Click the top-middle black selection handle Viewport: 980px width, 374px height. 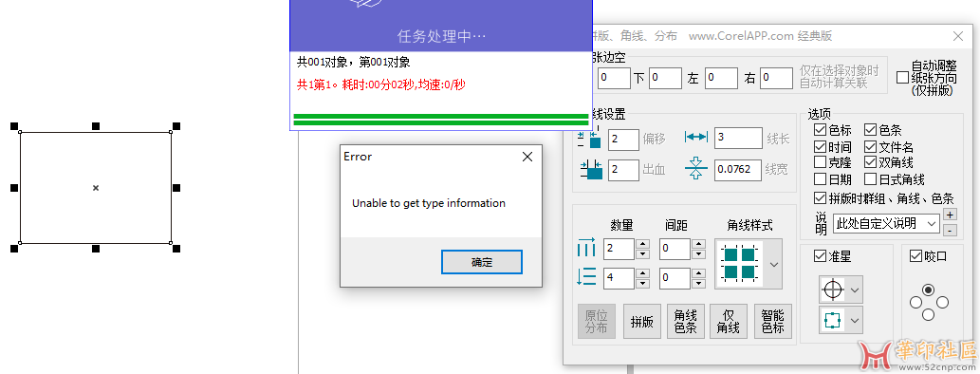96,126
